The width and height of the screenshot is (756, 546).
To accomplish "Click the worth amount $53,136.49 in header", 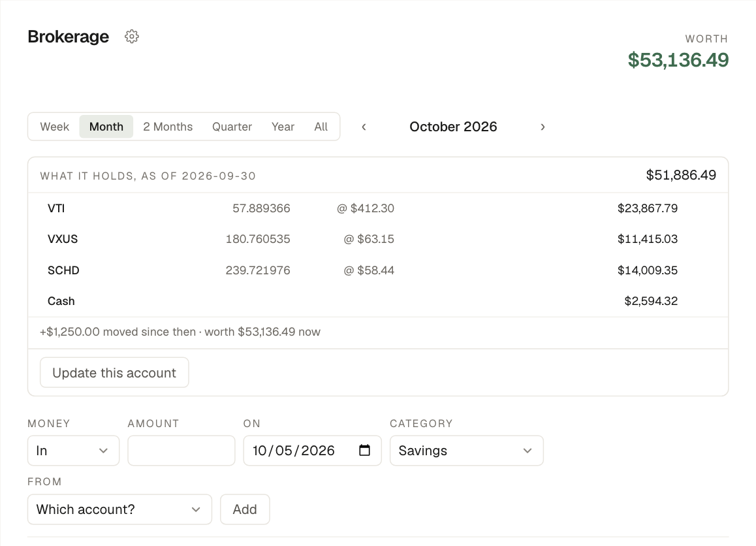I will point(678,60).
